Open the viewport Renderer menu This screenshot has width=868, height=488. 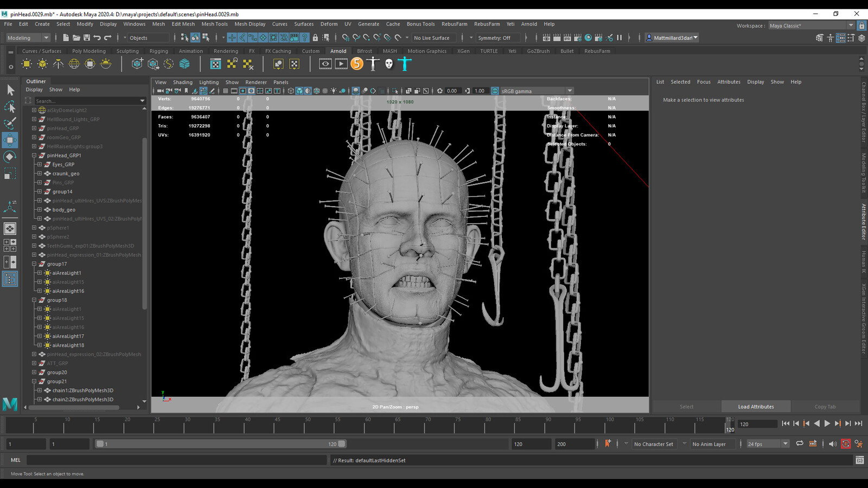[256, 82]
